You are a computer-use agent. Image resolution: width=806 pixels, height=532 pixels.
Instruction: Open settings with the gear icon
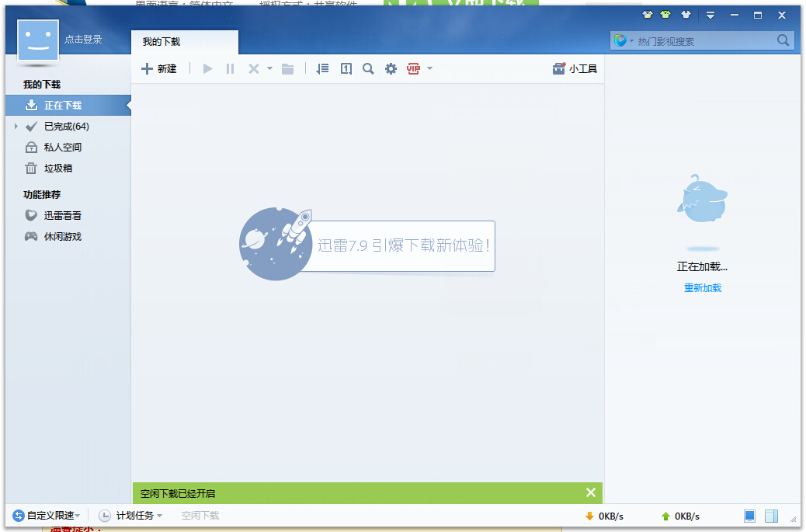(391, 69)
